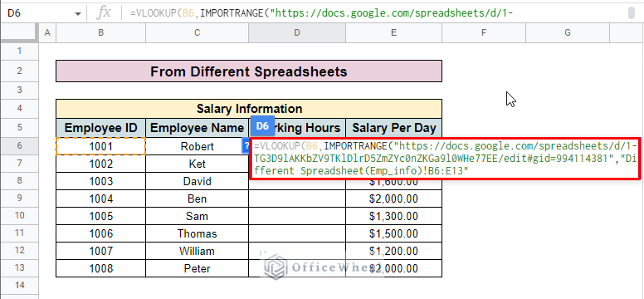
Task: Select row 13 header
Action: click(19, 268)
